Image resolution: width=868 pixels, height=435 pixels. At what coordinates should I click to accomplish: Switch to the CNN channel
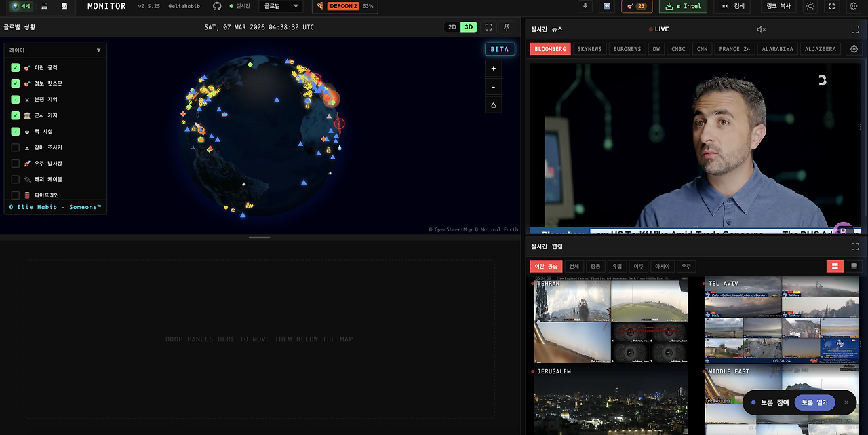[702, 49]
